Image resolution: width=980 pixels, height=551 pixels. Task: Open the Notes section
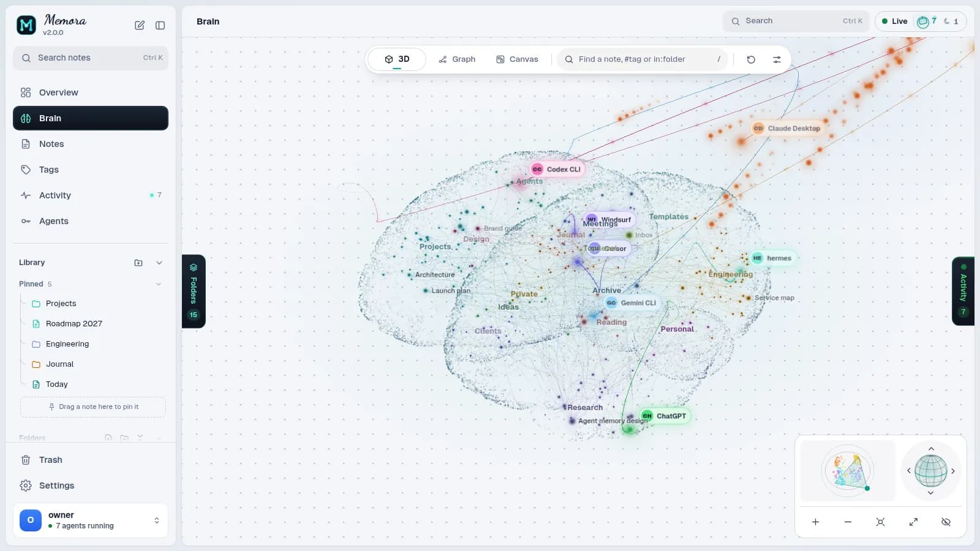[x=91, y=144]
